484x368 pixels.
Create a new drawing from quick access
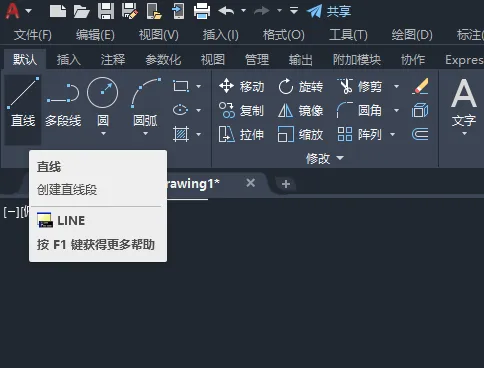click(58, 11)
